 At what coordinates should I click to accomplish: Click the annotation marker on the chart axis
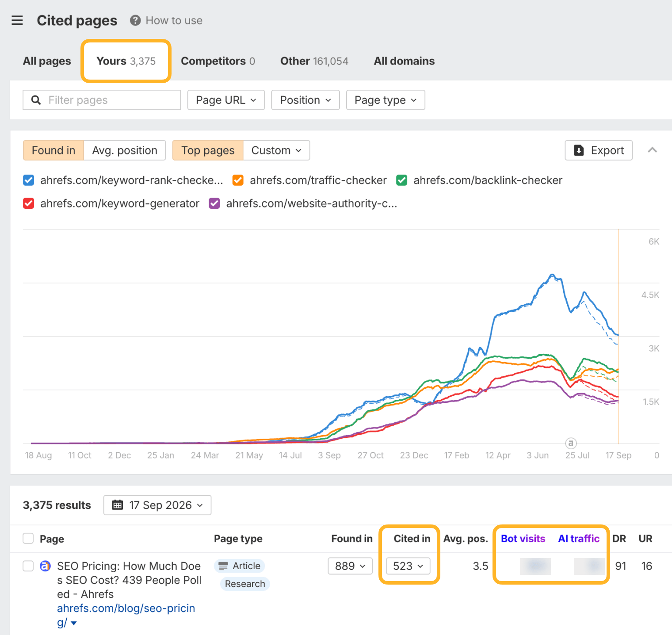[571, 443]
